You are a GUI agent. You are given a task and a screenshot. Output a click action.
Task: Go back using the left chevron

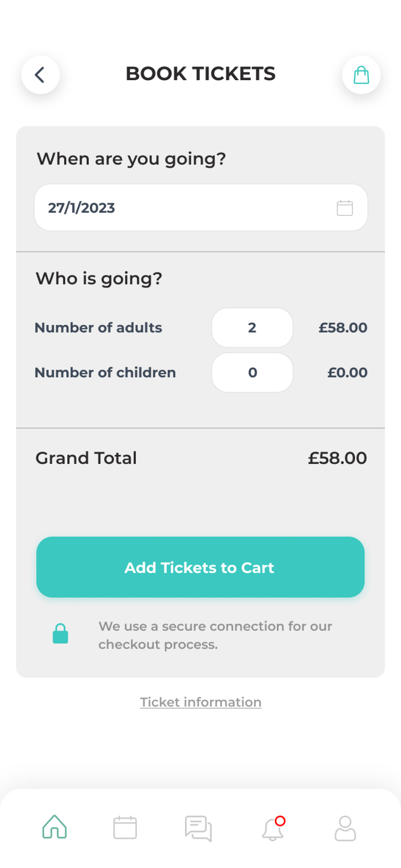pos(40,75)
